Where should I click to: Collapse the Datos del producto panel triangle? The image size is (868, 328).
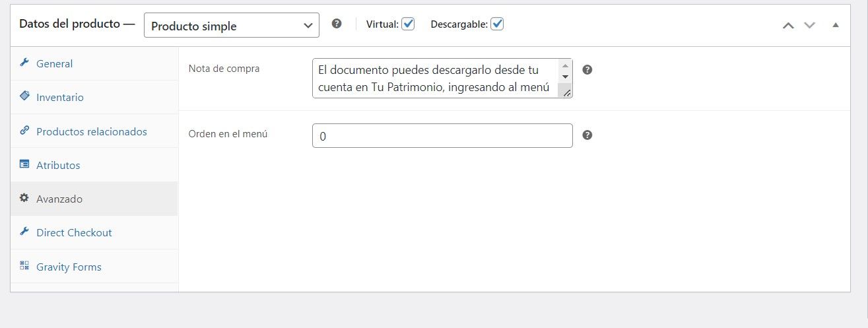836,25
